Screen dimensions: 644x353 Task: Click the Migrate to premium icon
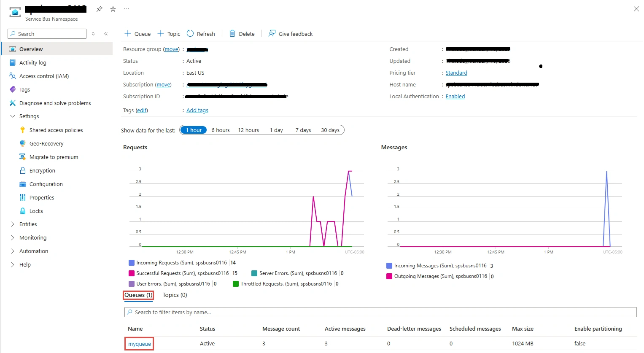23,157
